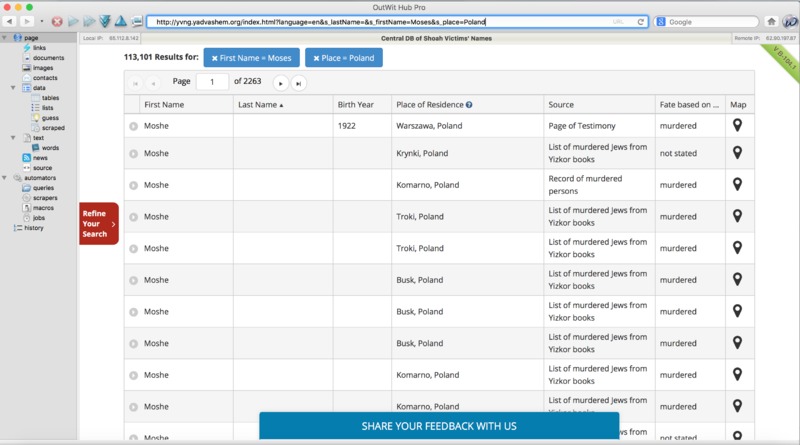
Task: Open jobs under automators
Action: (x=39, y=218)
